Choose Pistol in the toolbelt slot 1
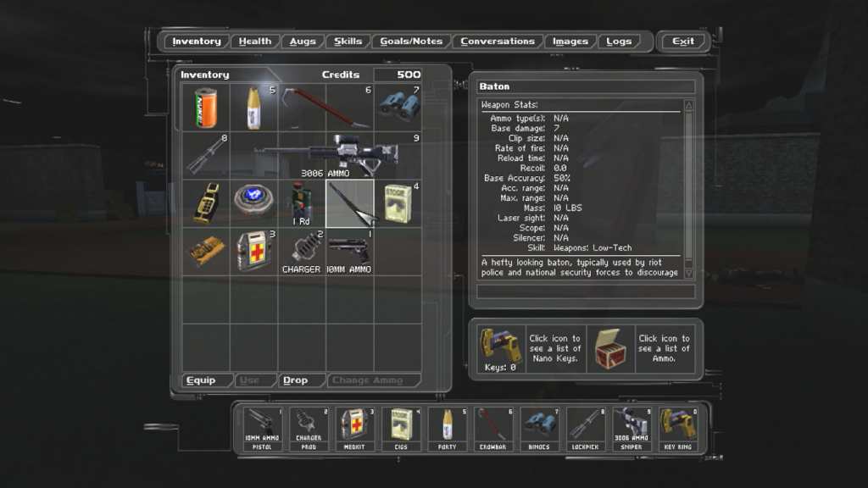The height and width of the screenshot is (488, 868). click(x=263, y=430)
